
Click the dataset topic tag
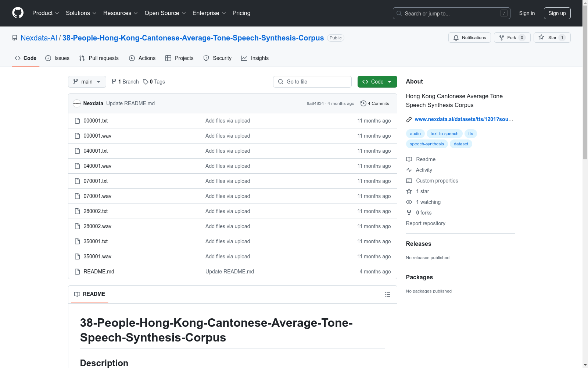(x=461, y=144)
